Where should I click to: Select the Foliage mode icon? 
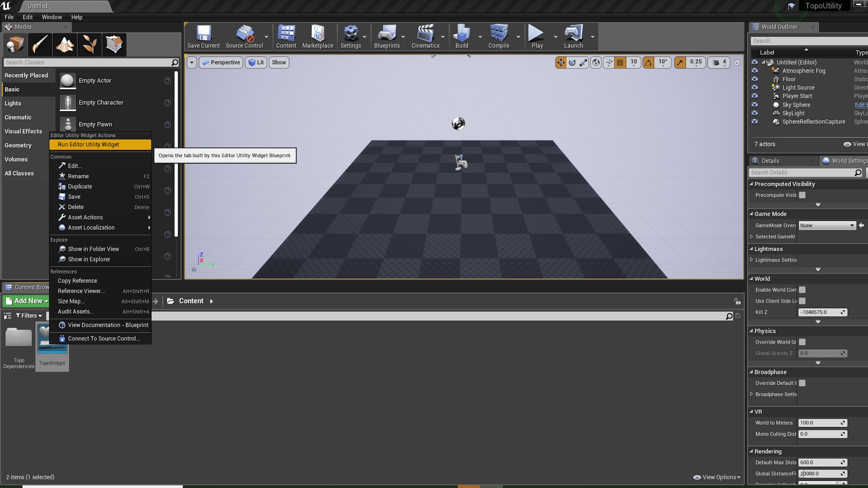[x=89, y=44]
